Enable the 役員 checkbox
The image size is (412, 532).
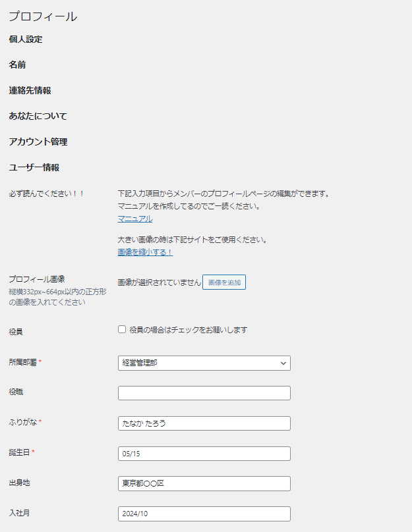[x=122, y=329]
